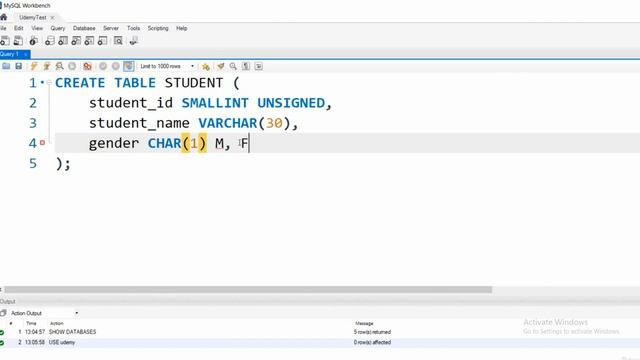
Task: Open the Tools menu
Action: 133,28
